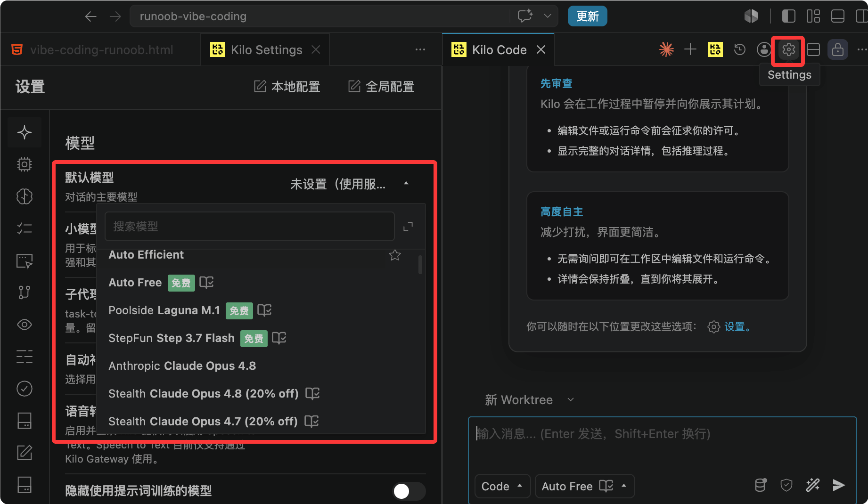Expand the model search popup icon
Screen dimensions: 868x504
click(408, 227)
